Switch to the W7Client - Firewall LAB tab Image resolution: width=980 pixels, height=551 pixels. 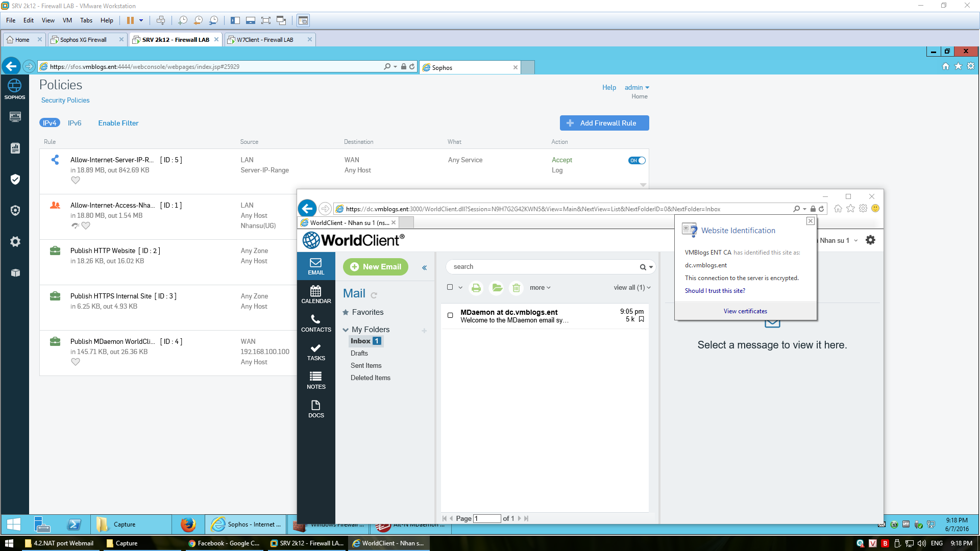pos(265,39)
